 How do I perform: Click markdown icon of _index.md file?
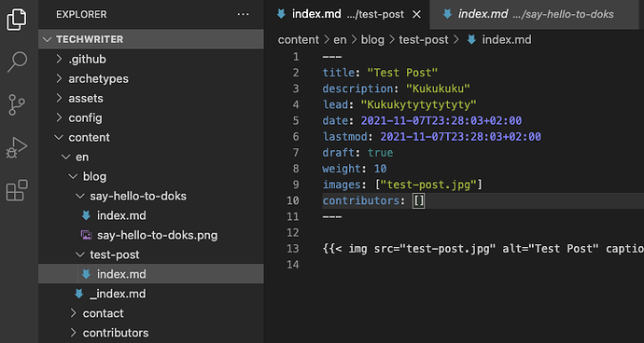(78, 294)
